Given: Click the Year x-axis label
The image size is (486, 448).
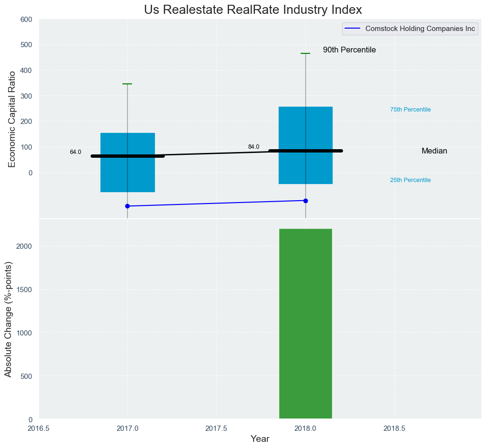Looking at the screenshot, I should pos(260,439).
